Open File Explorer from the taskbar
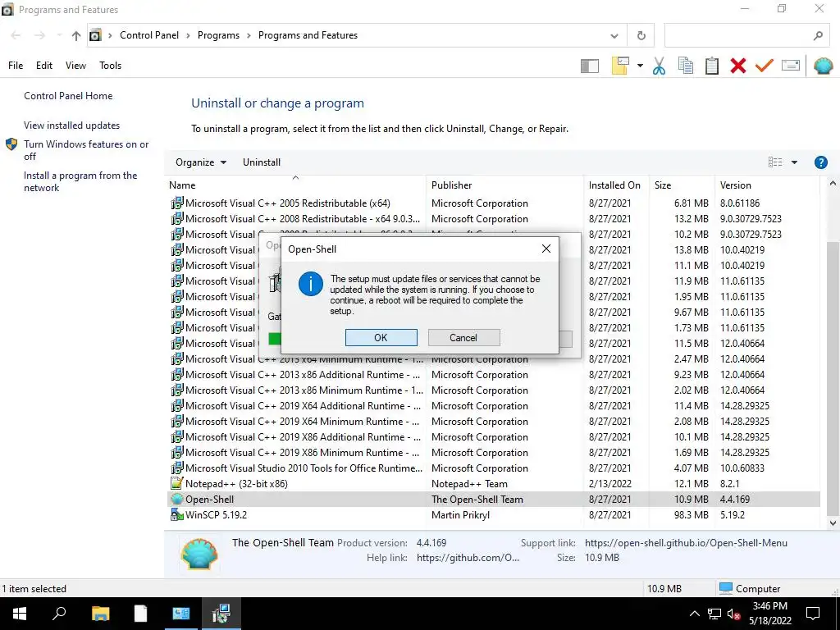The image size is (840, 630). 100,614
